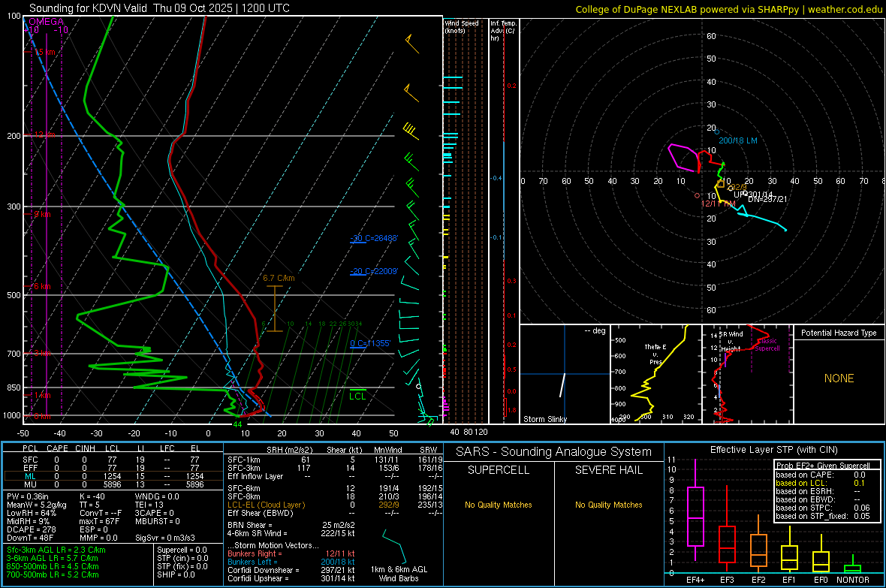This screenshot has height=588, width=886.
Task: Click the "Inf. Temp. Adv." panel header
Action: point(503,31)
